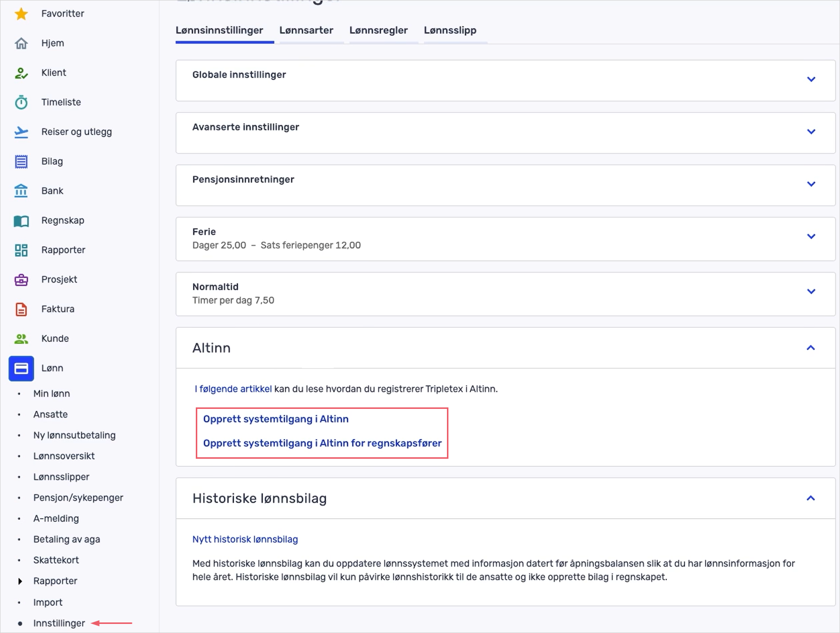Open the Lønnsslipp tab
Viewport: 840px width, 633px height.
[x=450, y=30]
